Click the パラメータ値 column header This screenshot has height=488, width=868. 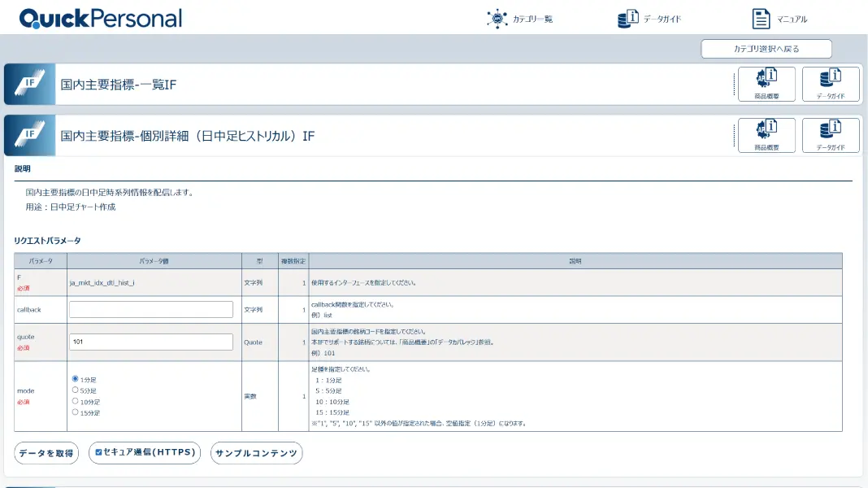click(x=154, y=261)
